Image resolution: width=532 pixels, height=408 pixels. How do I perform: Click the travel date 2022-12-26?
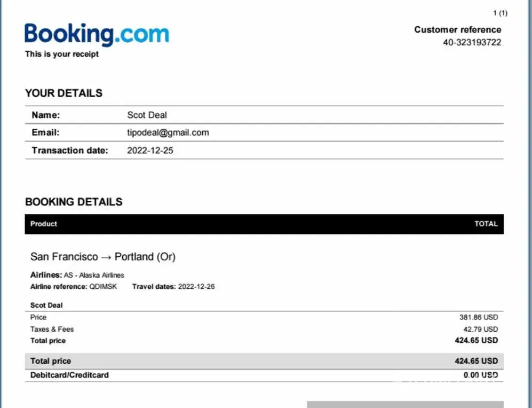pyautogui.click(x=196, y=287)
